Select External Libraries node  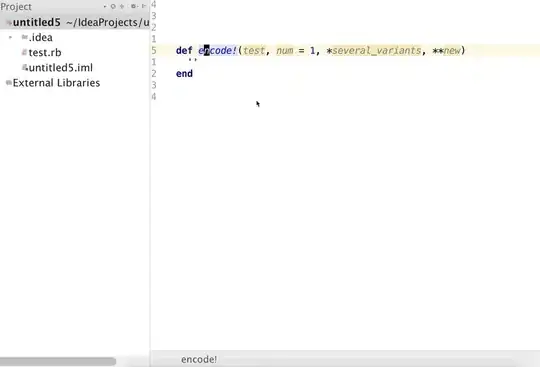56,83
